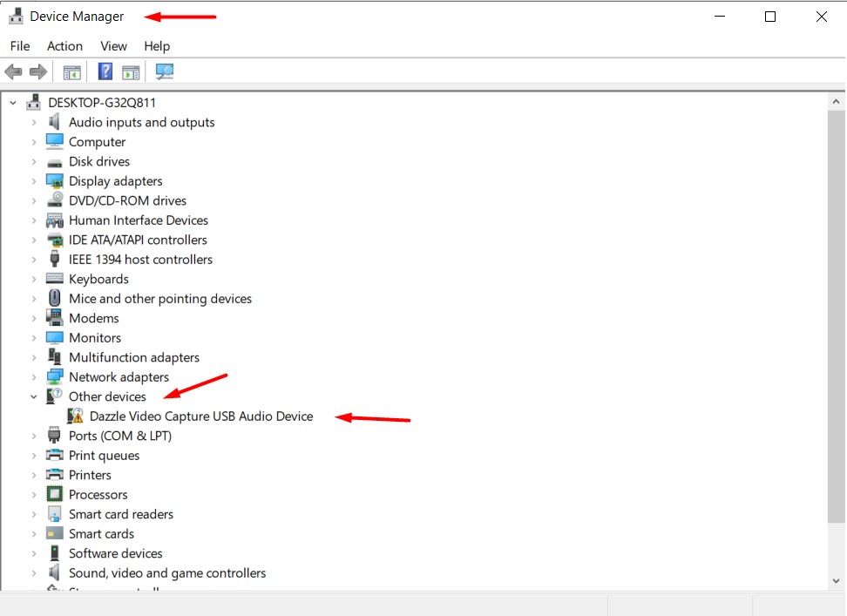Click the Audio inputs and outputs speaker icon
Viewport: 847px width, 616px height.
55,122
